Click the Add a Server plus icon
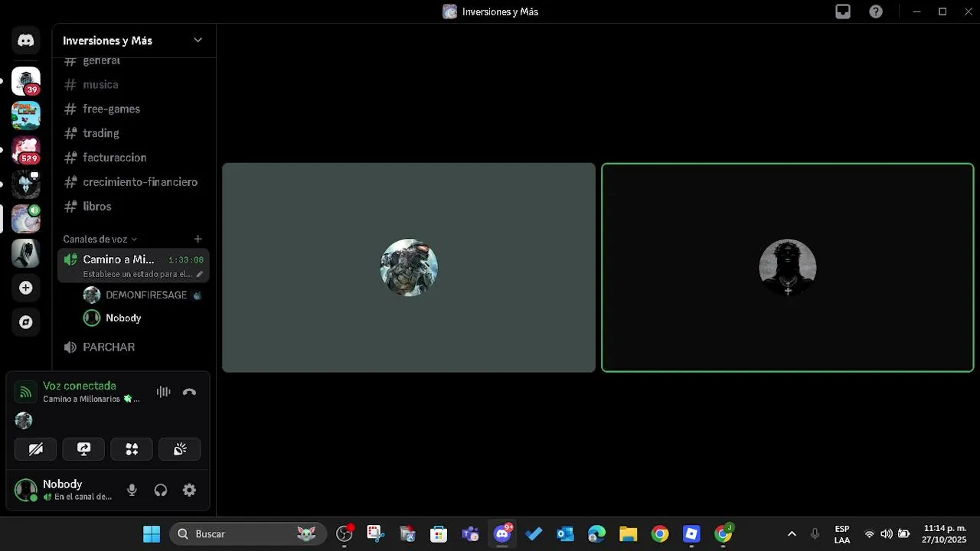Image resolution: width=980 pixels, height=551 pixels. (26, 288)
